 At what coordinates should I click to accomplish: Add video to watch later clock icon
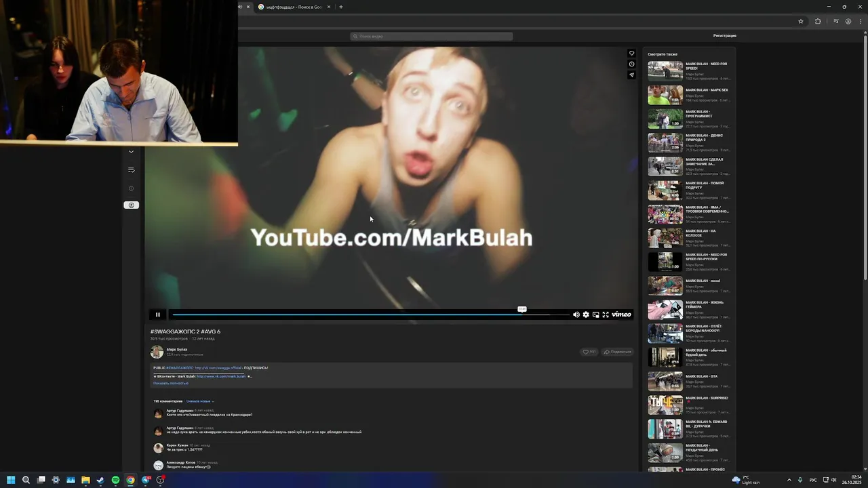click(631, 64)
